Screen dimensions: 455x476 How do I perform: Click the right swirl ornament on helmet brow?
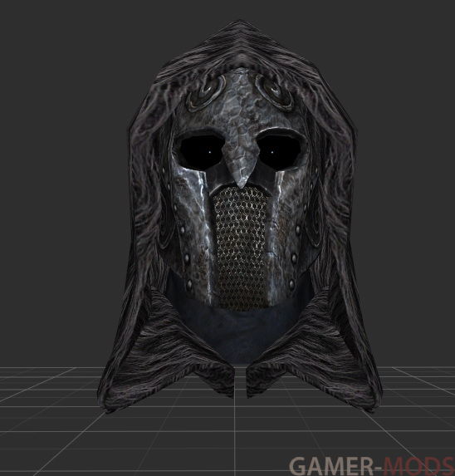coord(274,89)
